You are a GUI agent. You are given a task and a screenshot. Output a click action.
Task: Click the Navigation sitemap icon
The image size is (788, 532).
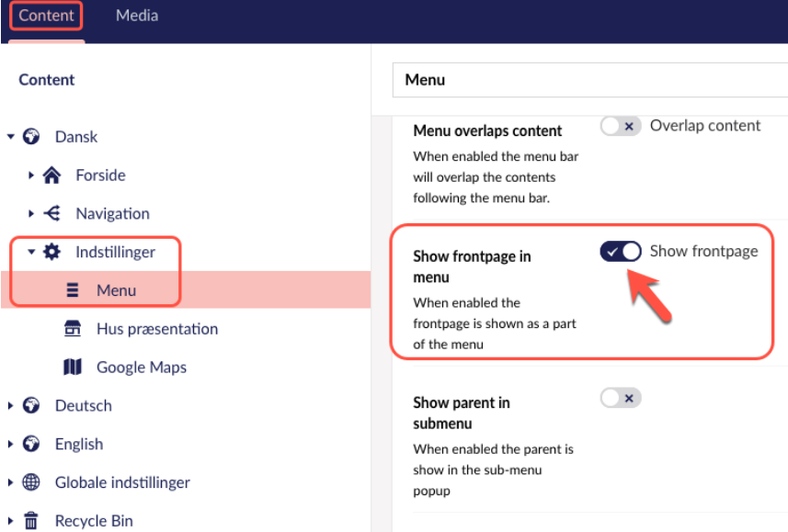[51, 213]
